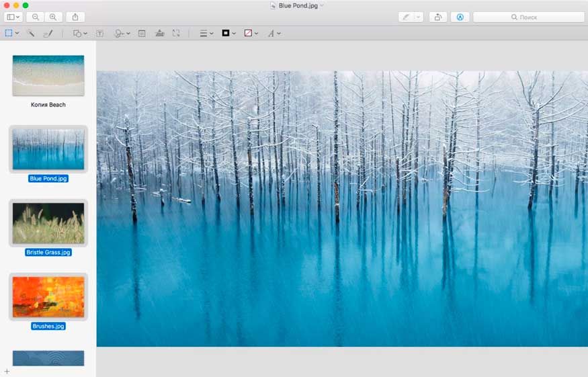
Task: Open the Adjust Size tool
Action: tap(176, 34)
